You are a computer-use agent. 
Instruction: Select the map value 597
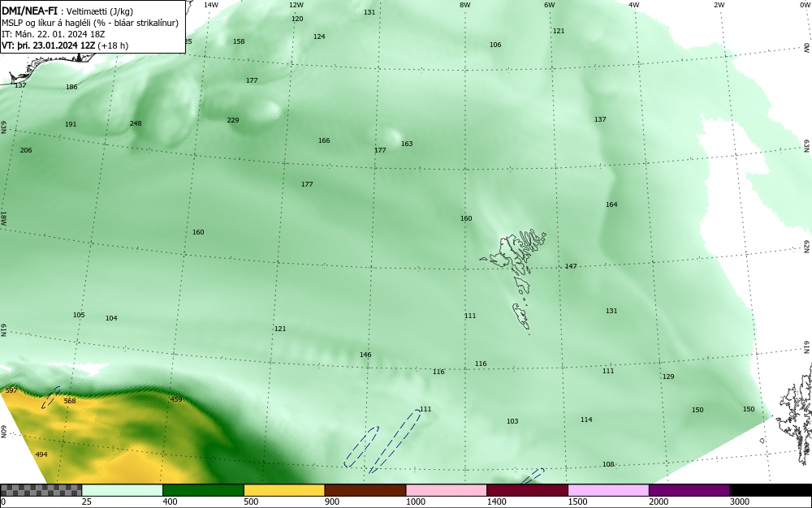pyautogui.click(x=11, y=390)
